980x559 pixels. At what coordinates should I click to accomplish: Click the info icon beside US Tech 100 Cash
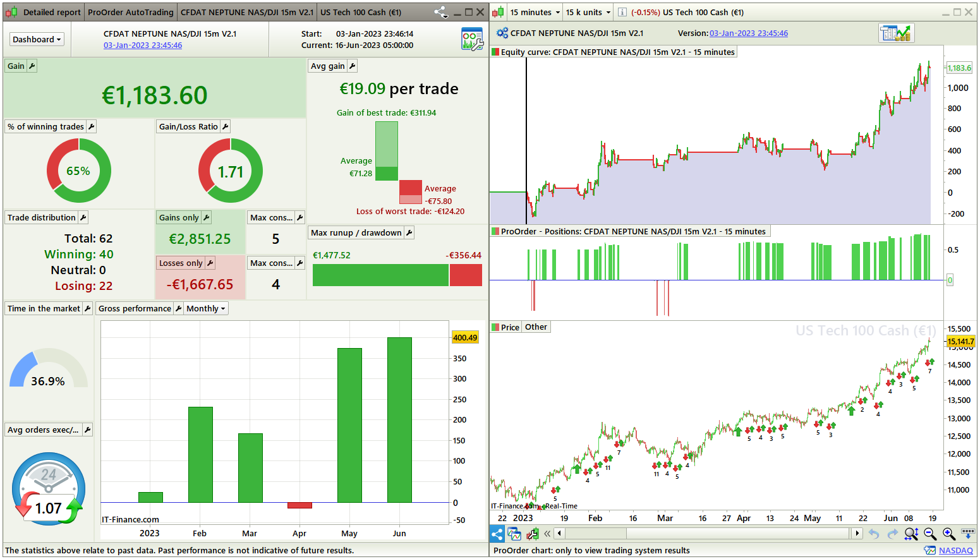pyautogui.click(x=622, y=12)
